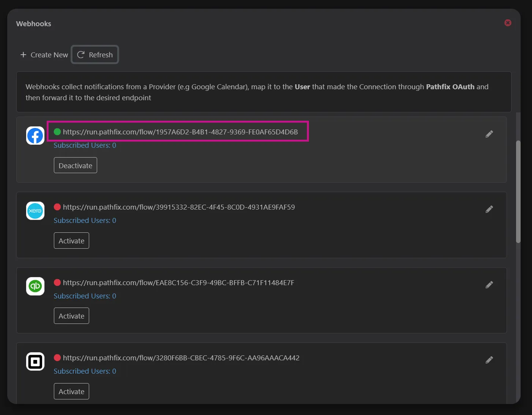532x415 pixels.
Task: Click the webhooks description text
Action: [x=257, y=92]
